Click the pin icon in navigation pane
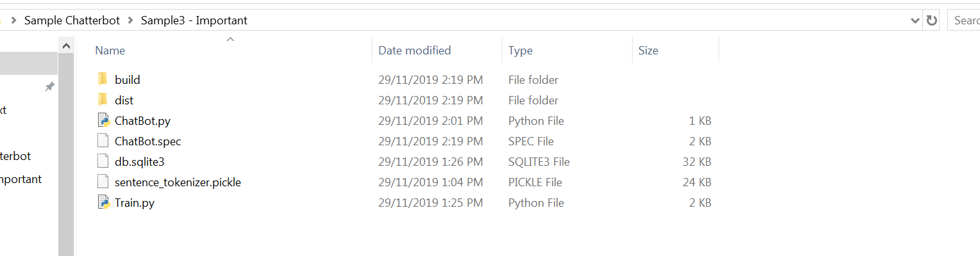This screenshot has width=980, height=256. coord(49,86)
